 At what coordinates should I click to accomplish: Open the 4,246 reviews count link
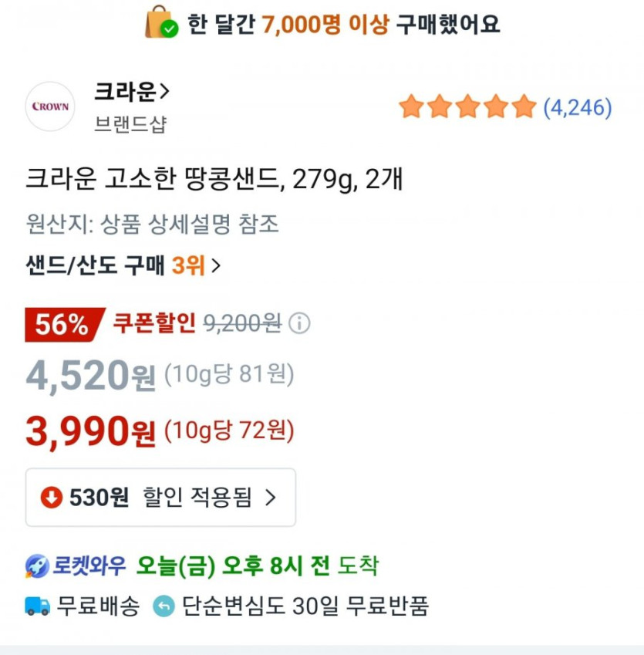(x=578, y=107)
